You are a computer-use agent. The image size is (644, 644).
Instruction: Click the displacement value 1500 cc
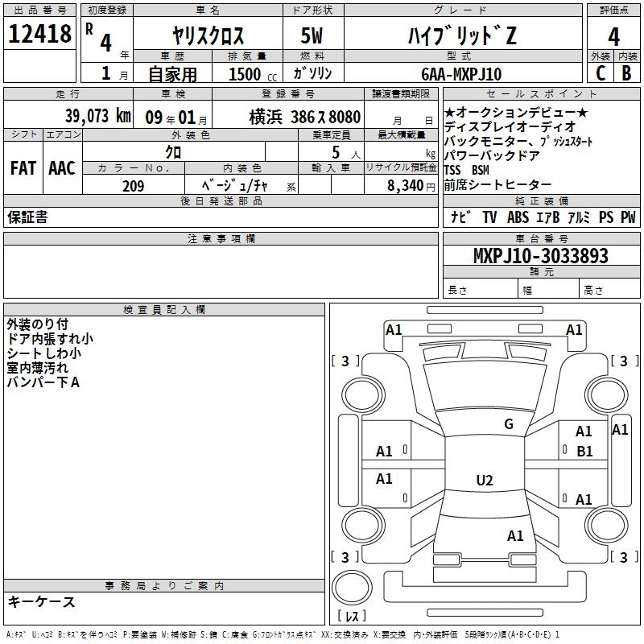pos(253,74)
